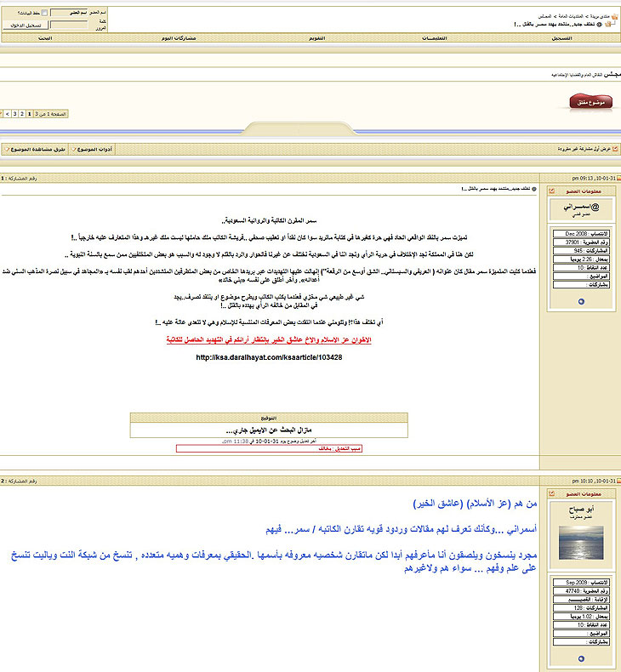621x672 pixels.
Task: Go to page 2 of the thread
Action: [22, 114]
